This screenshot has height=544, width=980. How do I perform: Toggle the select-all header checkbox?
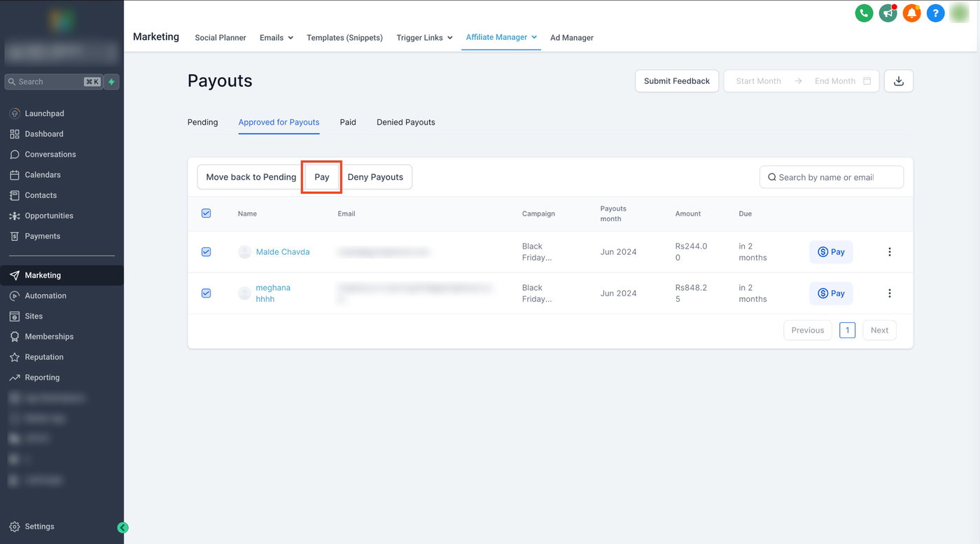pos(206,214)
